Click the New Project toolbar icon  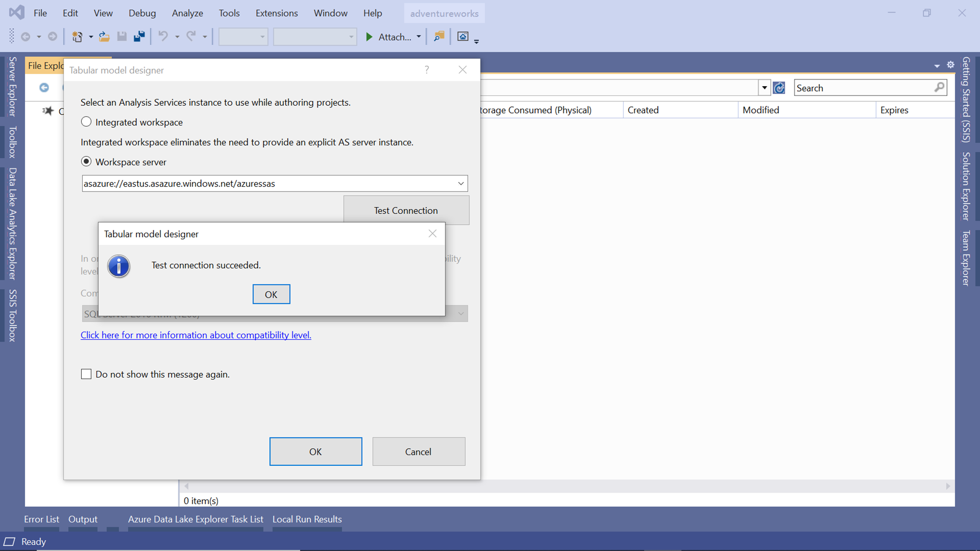(x=77, y=37)
